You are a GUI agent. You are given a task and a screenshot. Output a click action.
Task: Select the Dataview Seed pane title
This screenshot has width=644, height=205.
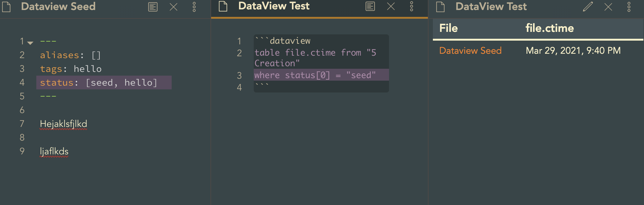pyautogui.click(x=58, y=7)
